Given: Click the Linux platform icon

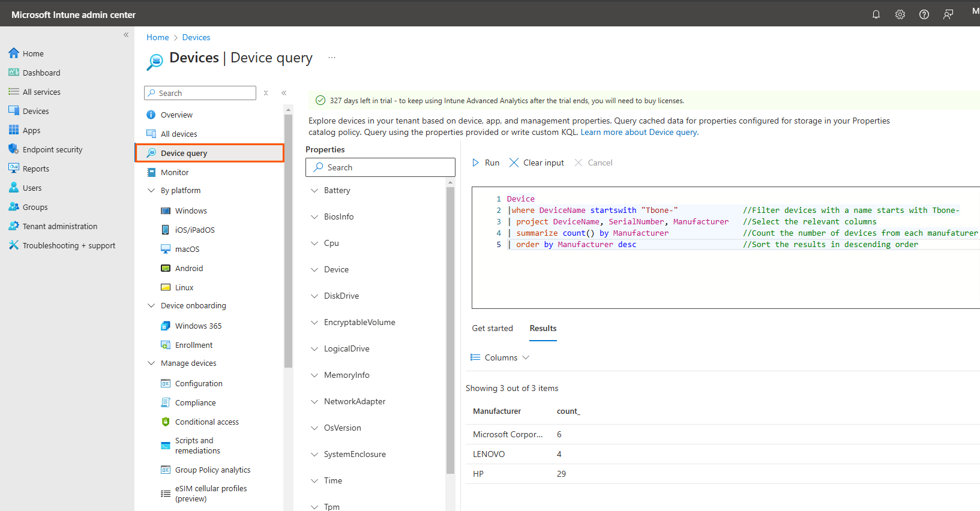Looking at the screenshot, I should [166, 287].
